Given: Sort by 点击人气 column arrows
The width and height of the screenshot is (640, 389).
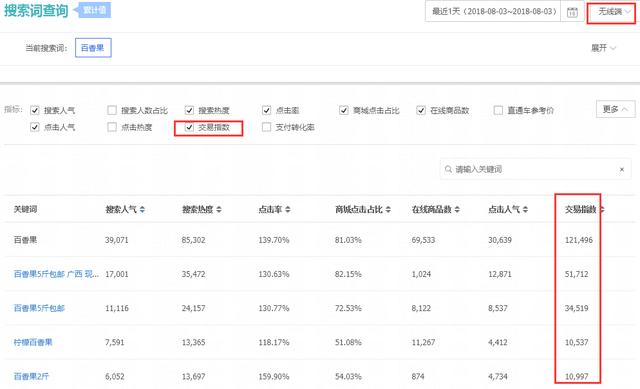Looking at the screenshot, I should [525, 209].
